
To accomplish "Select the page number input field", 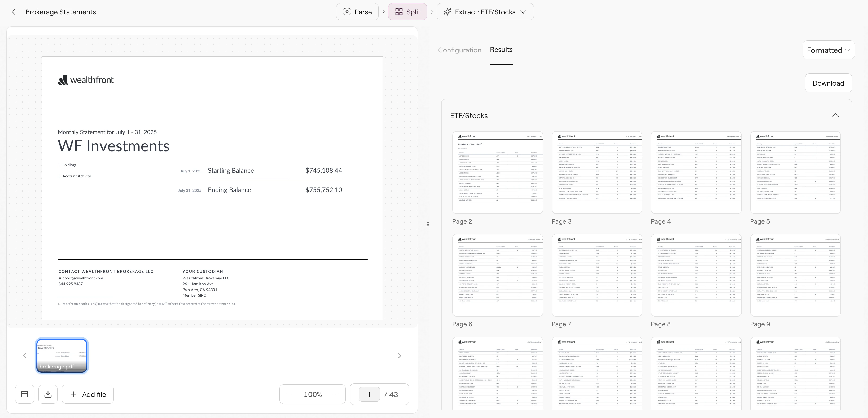I will (369, 394).
